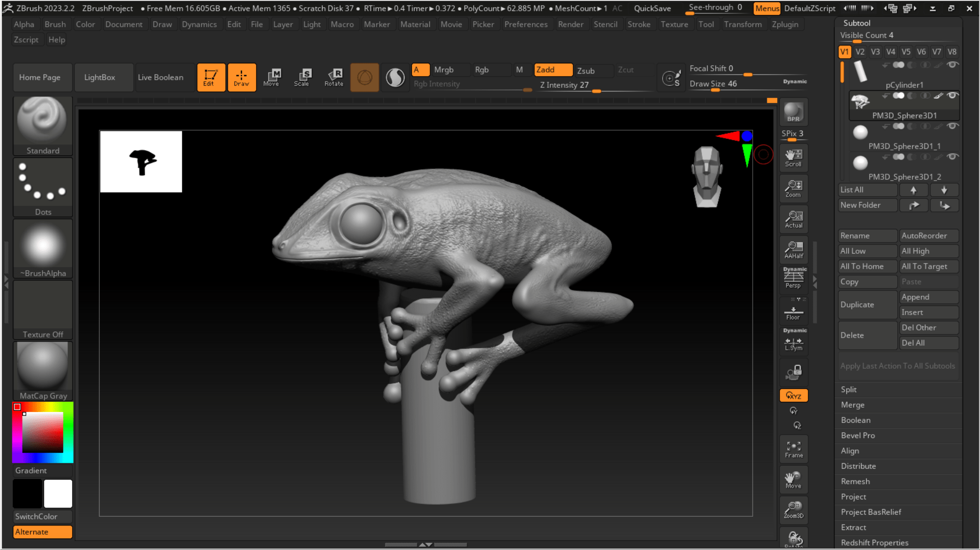Expand the Extract section

[x=853, y=527]
